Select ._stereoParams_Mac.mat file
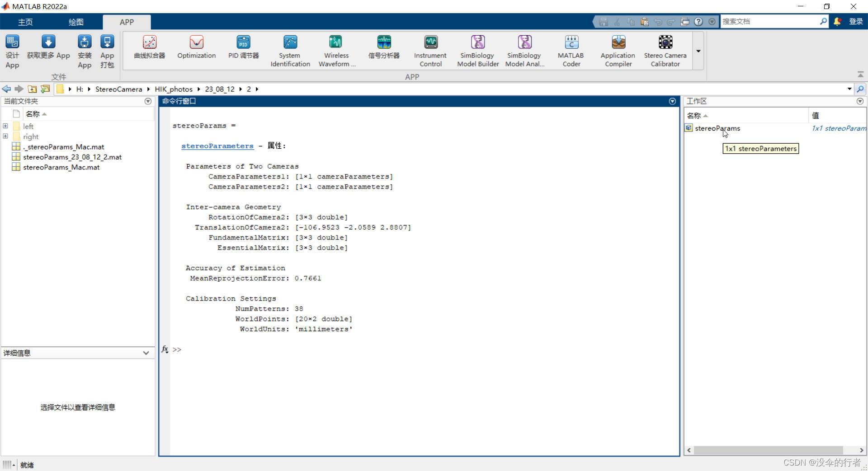The image size is (868, 471). [64, 147]
